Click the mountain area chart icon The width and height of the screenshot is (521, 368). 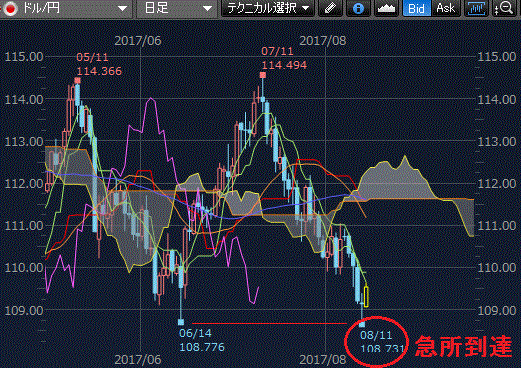pos(386,8)
